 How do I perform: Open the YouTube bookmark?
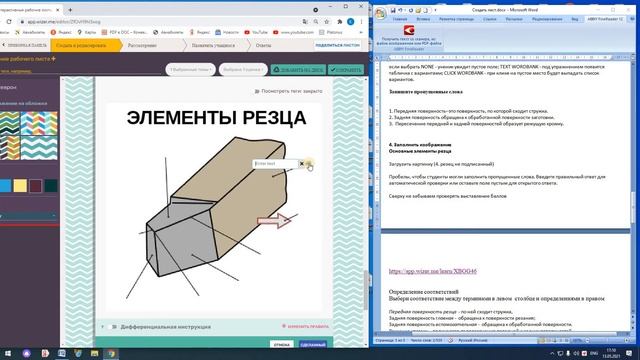256,32
